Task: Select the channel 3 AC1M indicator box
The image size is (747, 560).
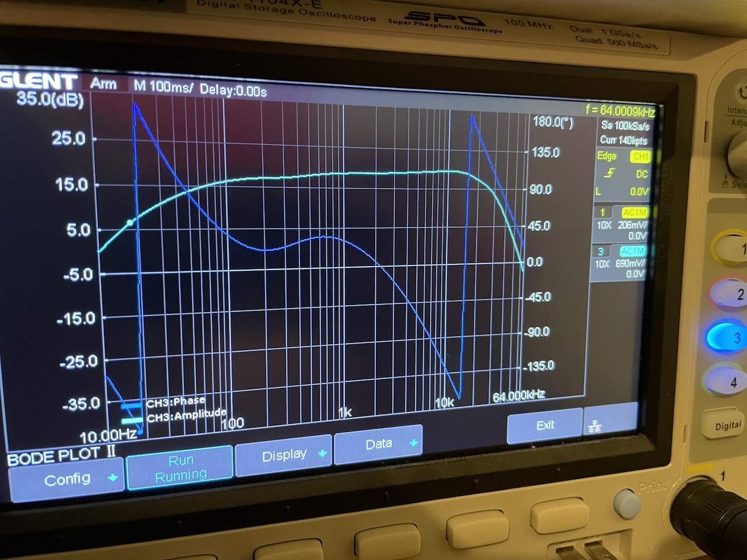Action: (x=632, y=251)
